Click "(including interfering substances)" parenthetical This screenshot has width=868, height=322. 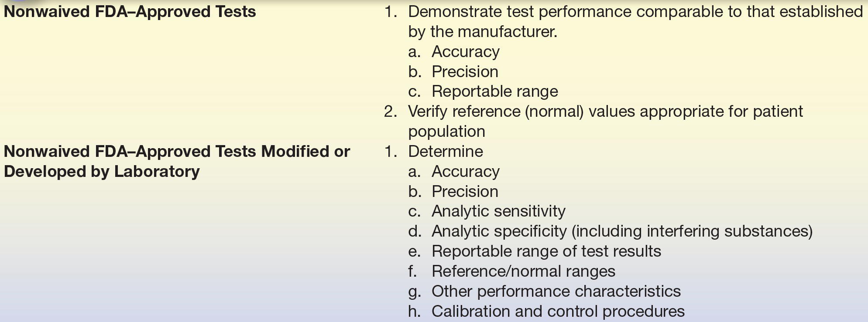click(692, 231)
